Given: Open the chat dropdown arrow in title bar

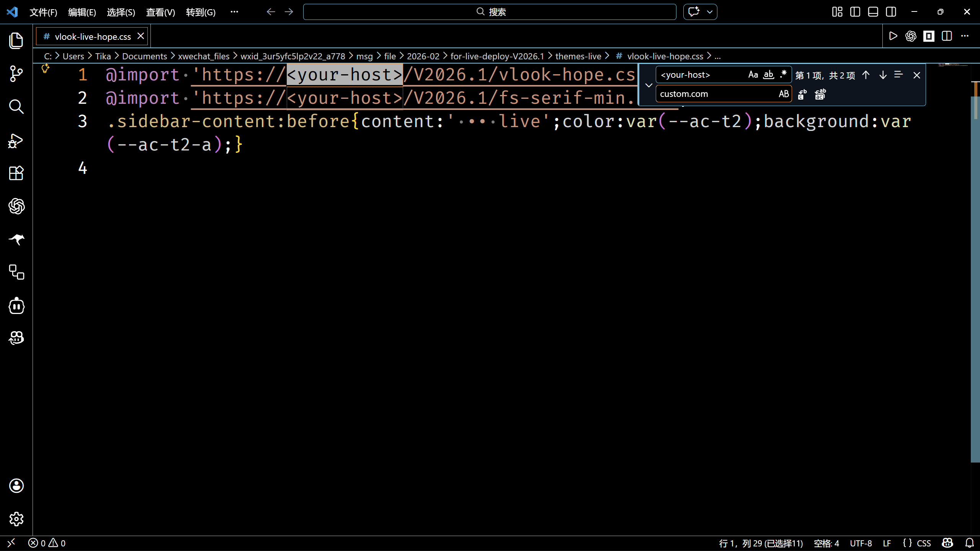Looking at the screenshot, I should tap(710, 12).
